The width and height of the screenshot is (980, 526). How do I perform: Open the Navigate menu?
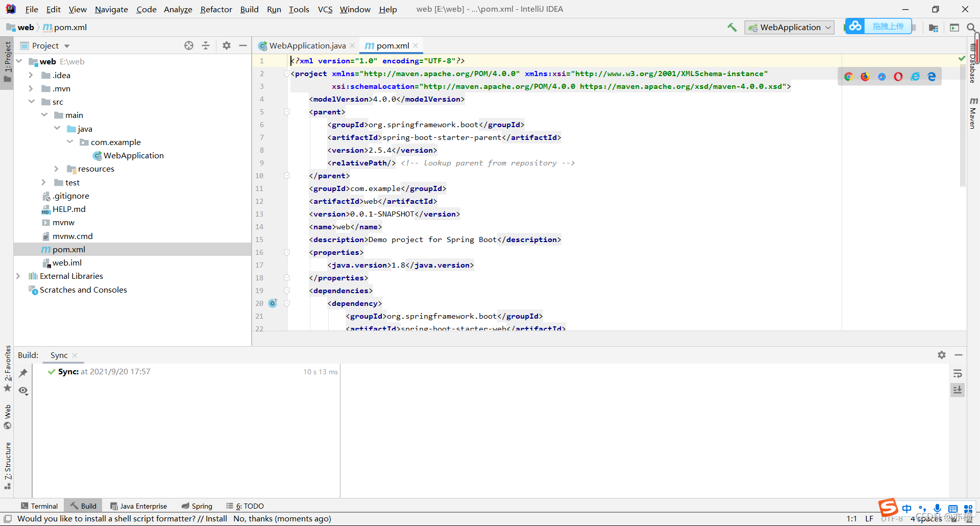(111, 9)
